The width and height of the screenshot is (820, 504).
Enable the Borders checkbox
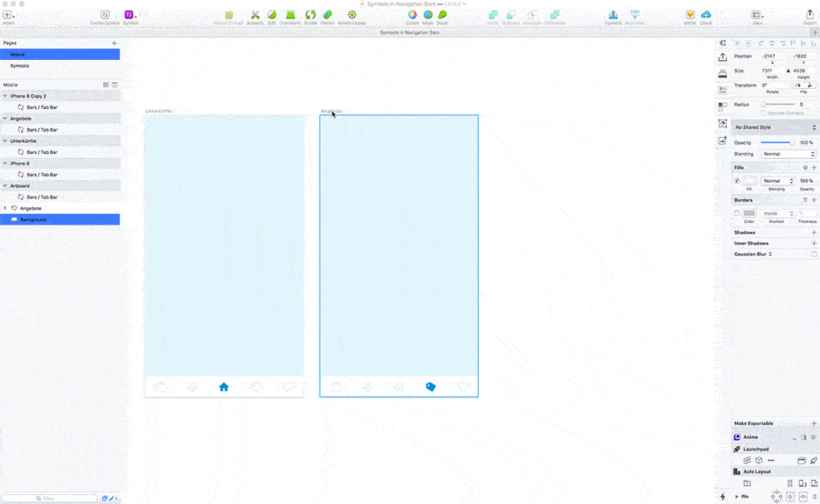(x=737, y=213)
